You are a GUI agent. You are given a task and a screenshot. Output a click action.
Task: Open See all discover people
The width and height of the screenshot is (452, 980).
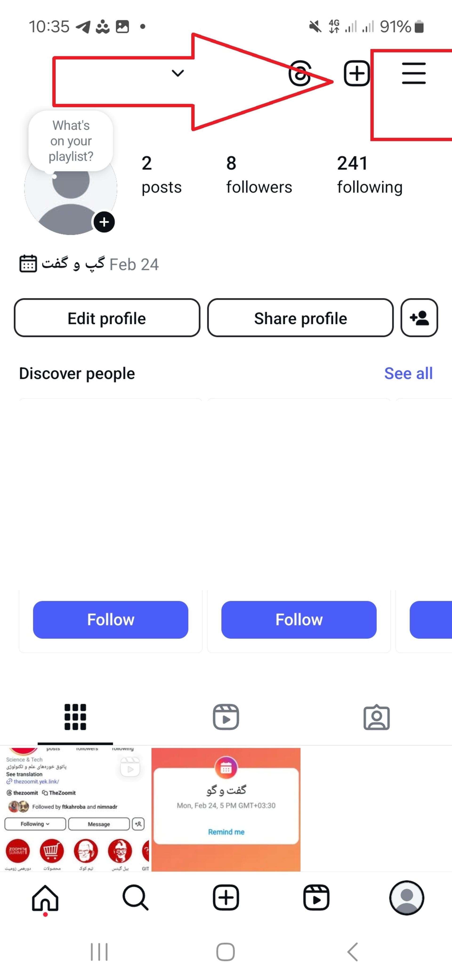click(x=408, y=373)
